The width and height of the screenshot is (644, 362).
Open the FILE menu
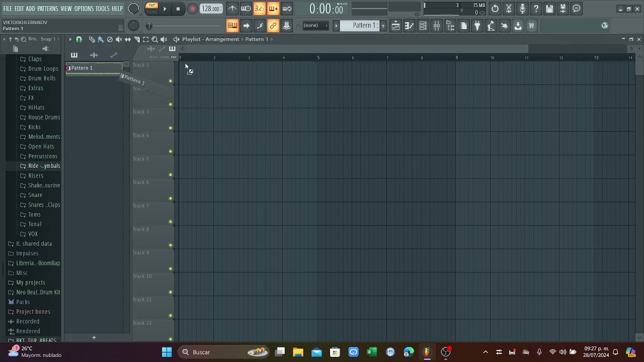pyautogui.click(x=8, y=9)
